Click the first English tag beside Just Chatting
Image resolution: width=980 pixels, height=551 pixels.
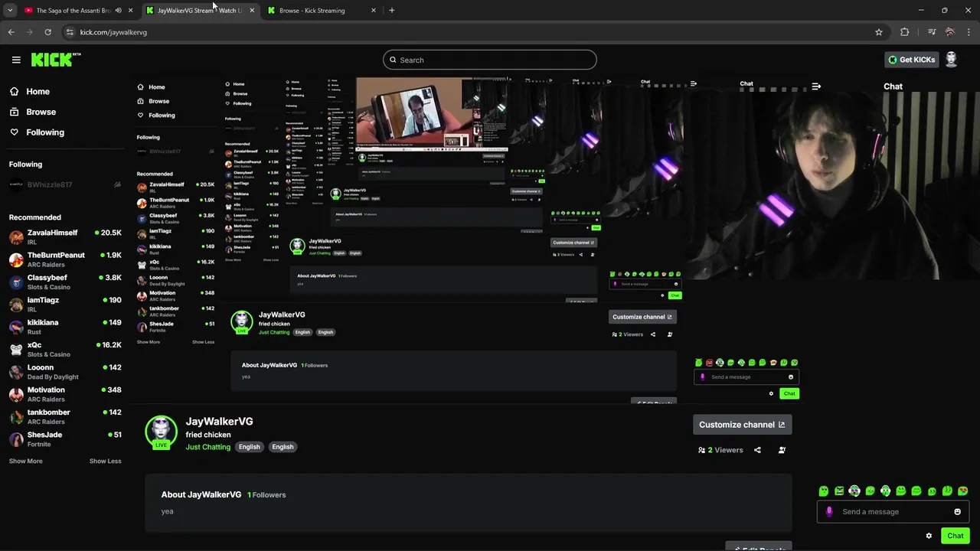249,447
